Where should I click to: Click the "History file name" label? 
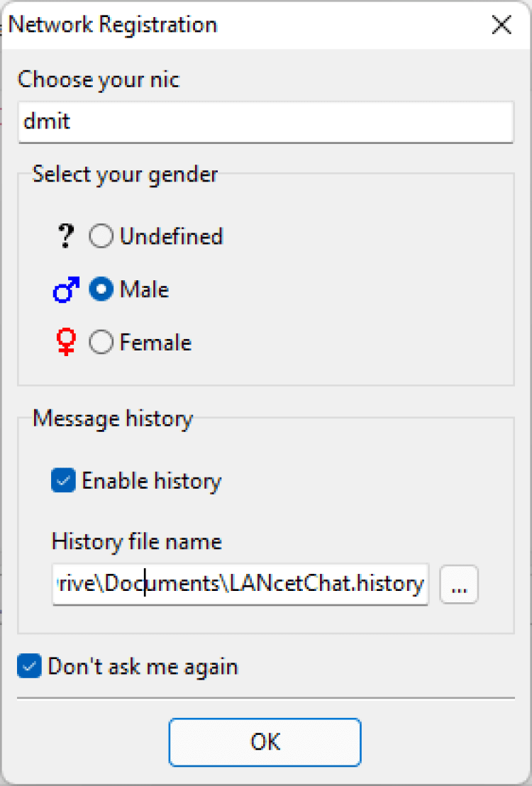(137, 543)
